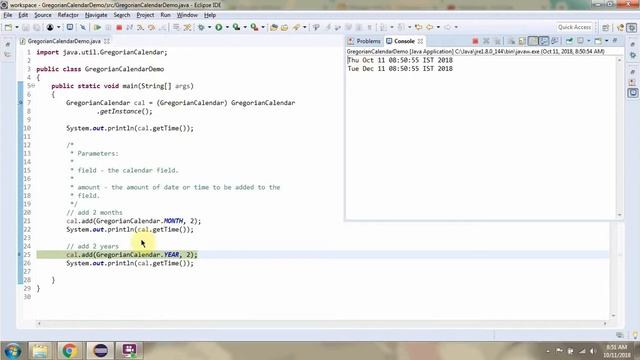
Task: Open the Refactor menu
Action: pyautogui.click(x=68, y=15)
